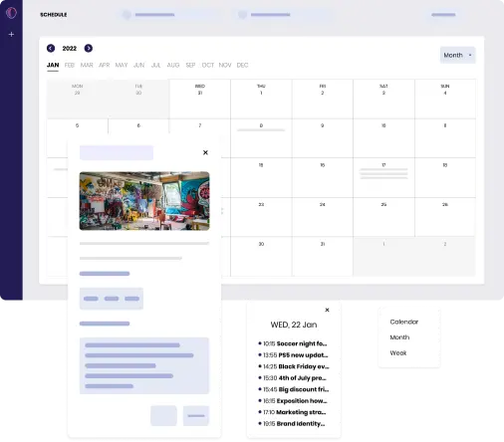Viewport: 504px width, 442px height.
Task: Open the Black Friday event at 14:25
Action: pos(294,366)
